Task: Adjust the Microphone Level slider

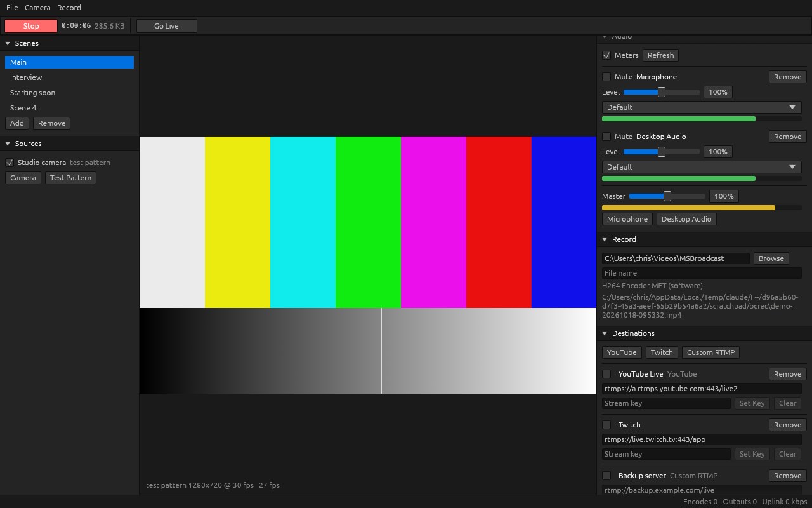Action: (x=662, y=92)
